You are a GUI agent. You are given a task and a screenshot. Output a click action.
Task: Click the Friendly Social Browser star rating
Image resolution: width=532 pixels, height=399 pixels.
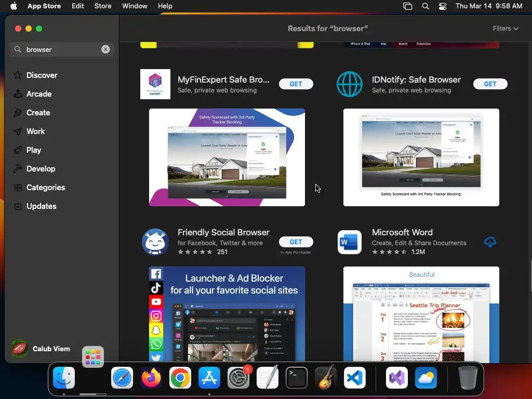pos(195,252)
